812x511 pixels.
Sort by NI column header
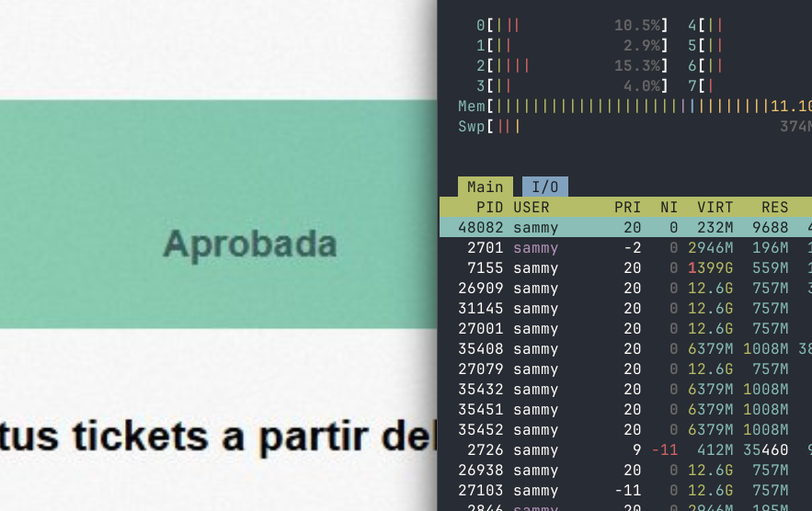(x=669, y=207)
